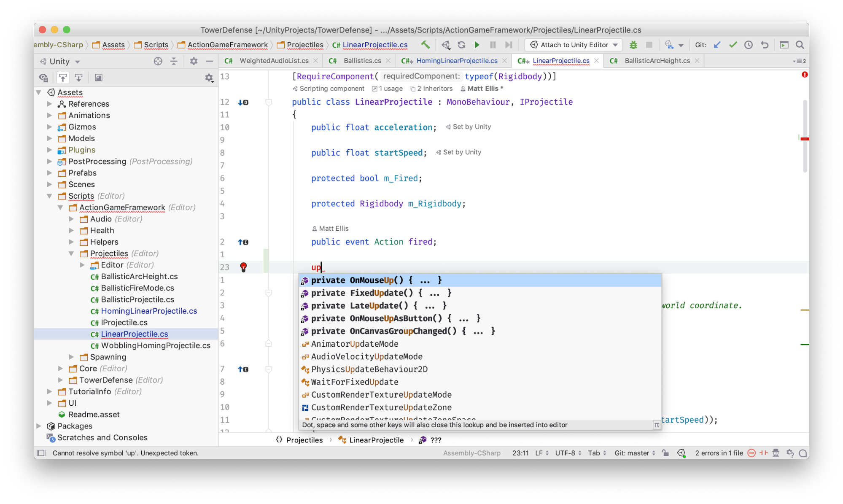The width and height of the screenshot is (843, 504).
Task: Click the Debug bug icon
Action: coord(633,45)
